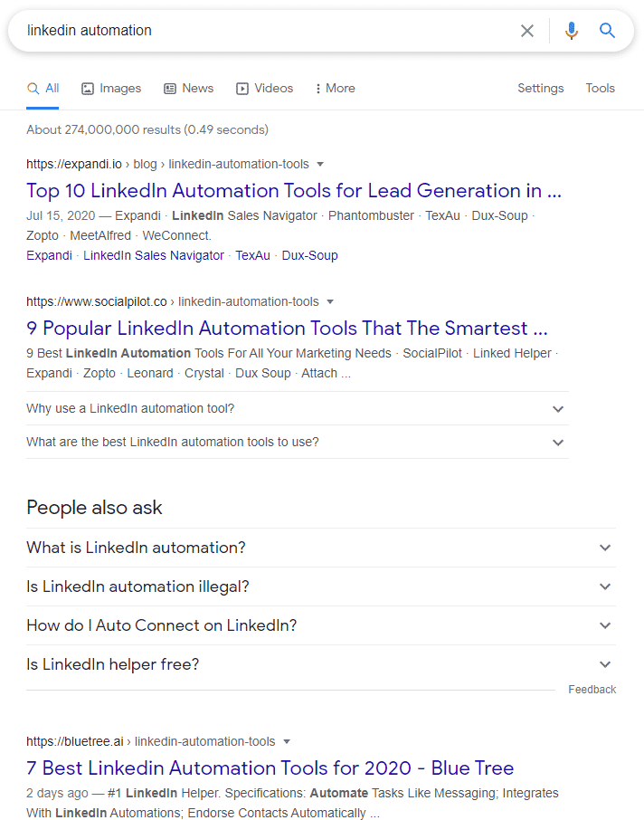Open the More options menu
The image size is (644, 820).
point(335,89)
